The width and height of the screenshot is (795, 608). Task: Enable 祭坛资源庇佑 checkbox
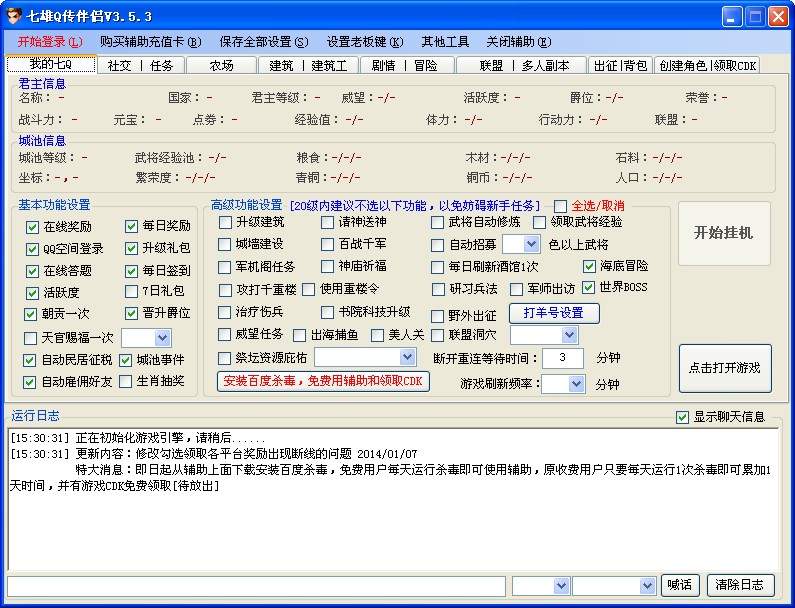pyautogui.click(x=224, y=359)
